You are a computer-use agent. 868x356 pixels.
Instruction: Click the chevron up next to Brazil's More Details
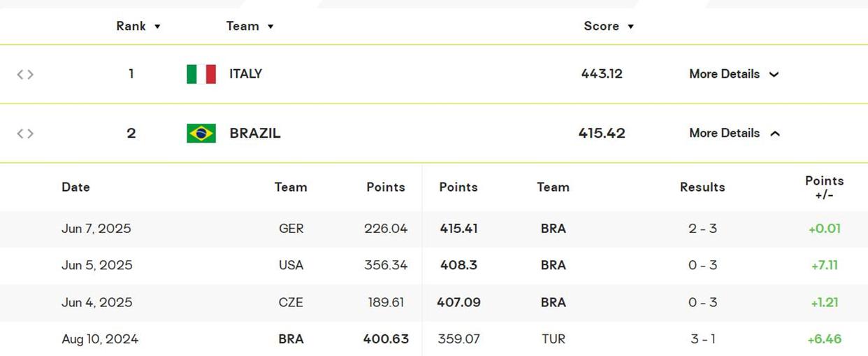point(774,134)
